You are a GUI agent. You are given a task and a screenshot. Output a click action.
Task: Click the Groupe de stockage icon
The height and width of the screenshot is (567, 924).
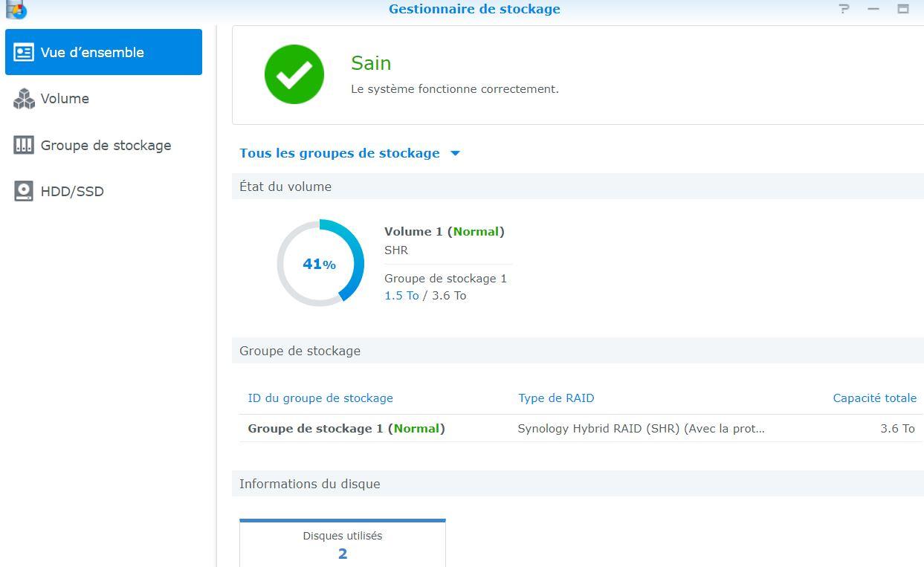[x=24, y=145]
